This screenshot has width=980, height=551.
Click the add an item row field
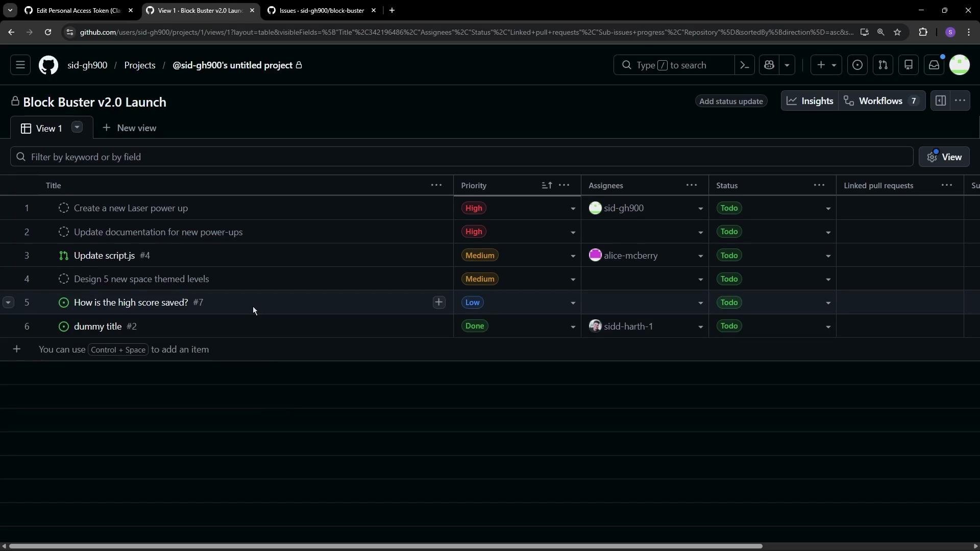[x=490, y=349]
